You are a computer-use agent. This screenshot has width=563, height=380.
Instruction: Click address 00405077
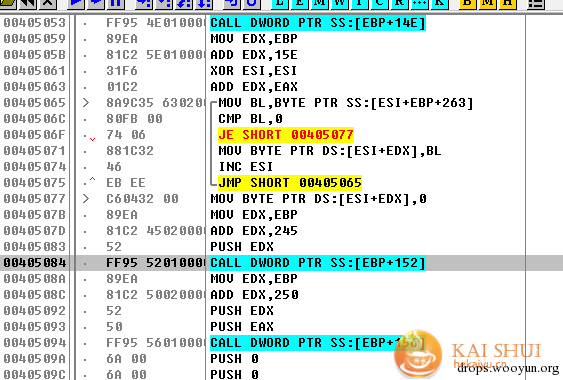35,199
